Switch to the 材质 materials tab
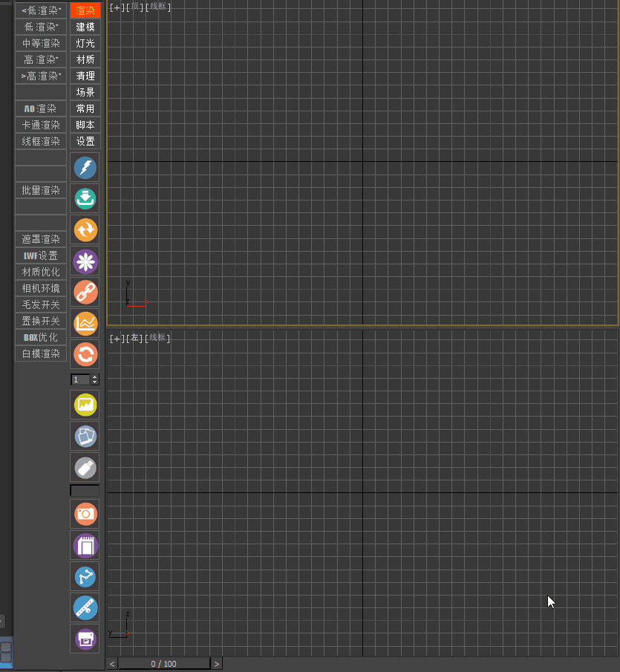 tap(85, 59)
